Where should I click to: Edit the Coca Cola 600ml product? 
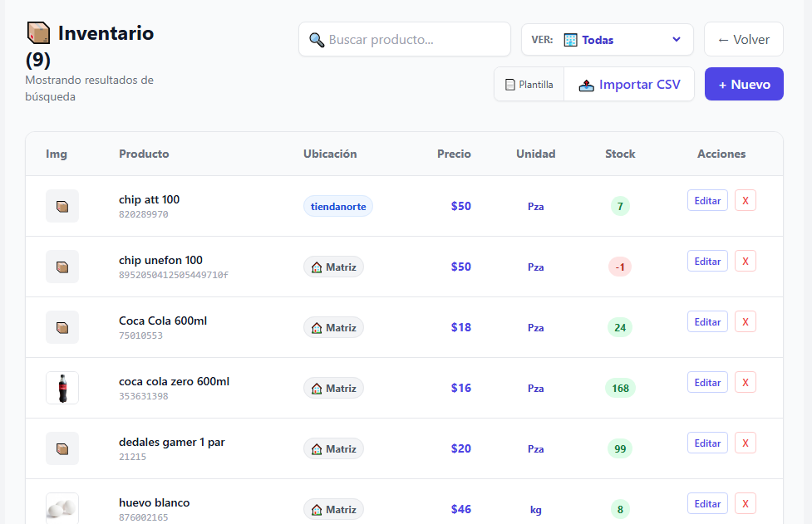pyautogui.click(x=707, y=321)
